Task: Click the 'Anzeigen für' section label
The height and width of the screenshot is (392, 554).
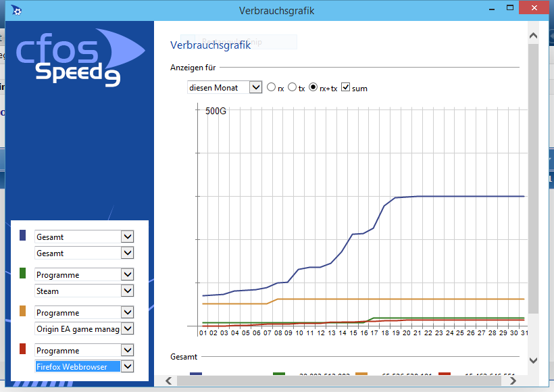Action: (193, 68)
